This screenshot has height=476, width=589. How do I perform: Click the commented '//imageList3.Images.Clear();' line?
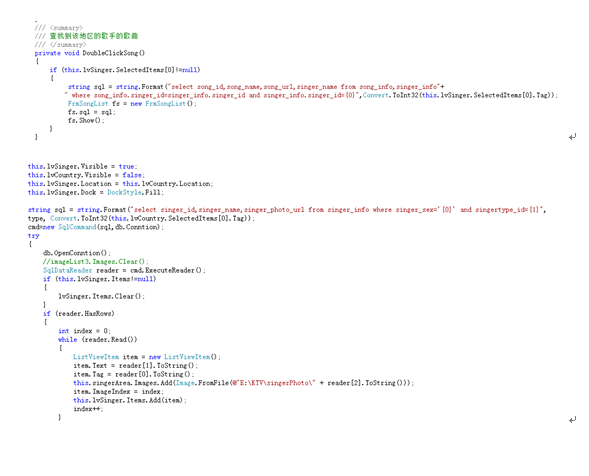click(x=96, y=262)
